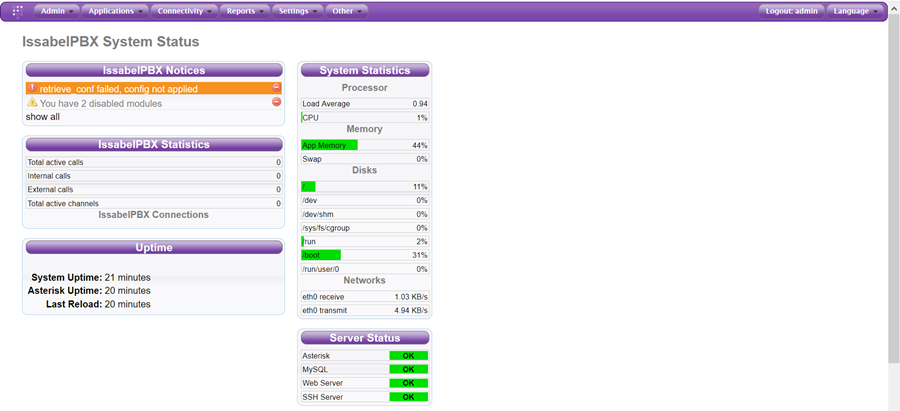
Task: Log out via Logout: admin button
Action: pos(792,11)
